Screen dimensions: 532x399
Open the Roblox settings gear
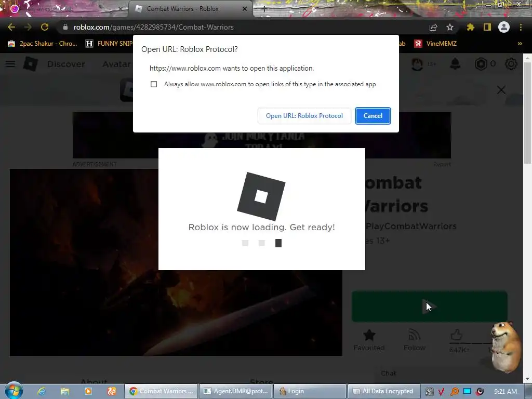(511, 64)
